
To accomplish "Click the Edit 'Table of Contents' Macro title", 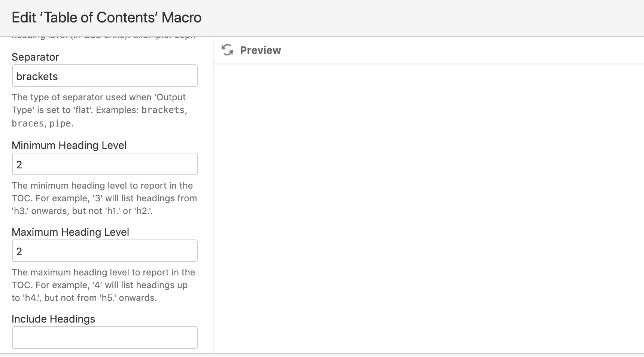I will tap(107, 18).
